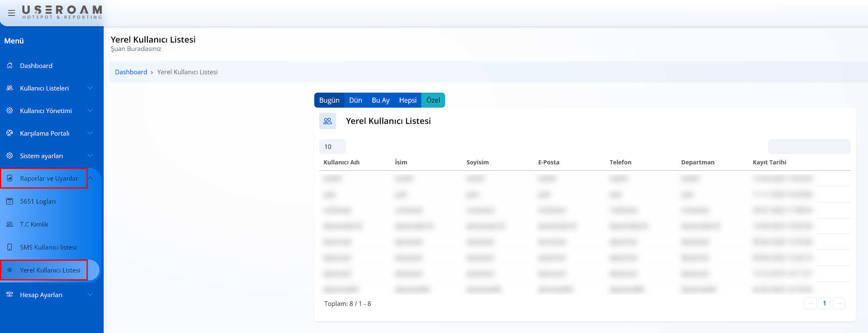Click the Karşılama Portalı palette icon
The height and width of the screenshot is (333, 868).
10,133
